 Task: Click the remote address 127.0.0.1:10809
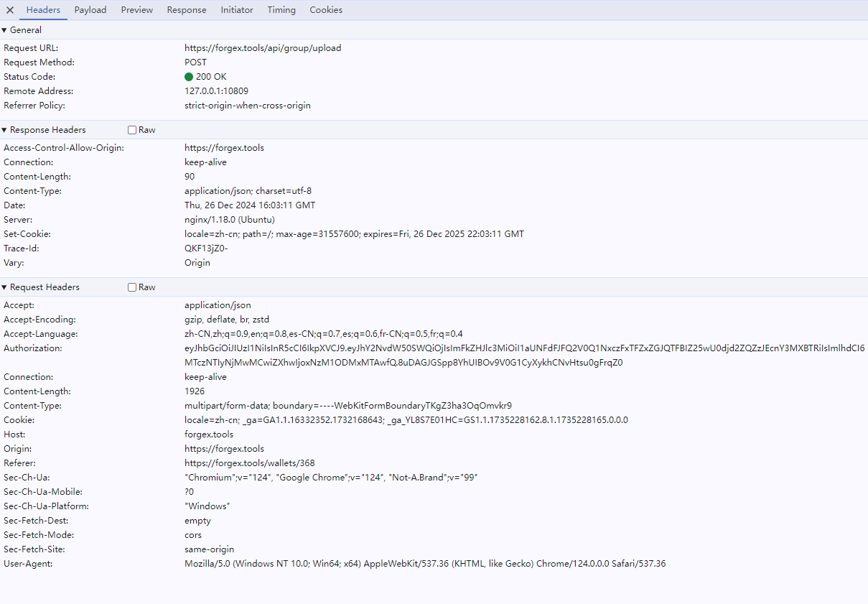tap(217, 91)
